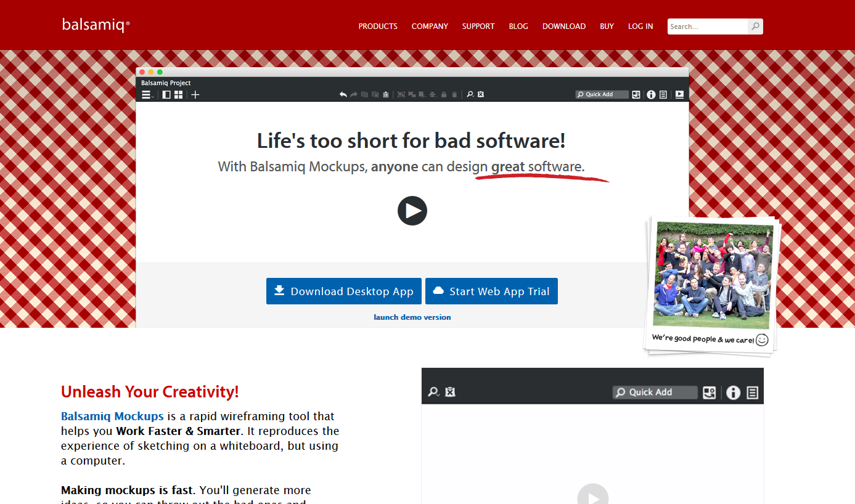Toggle UI Library icon in hero toolbar
The width and height of the screenshot is (855, 504).
(x=637, y=94)
